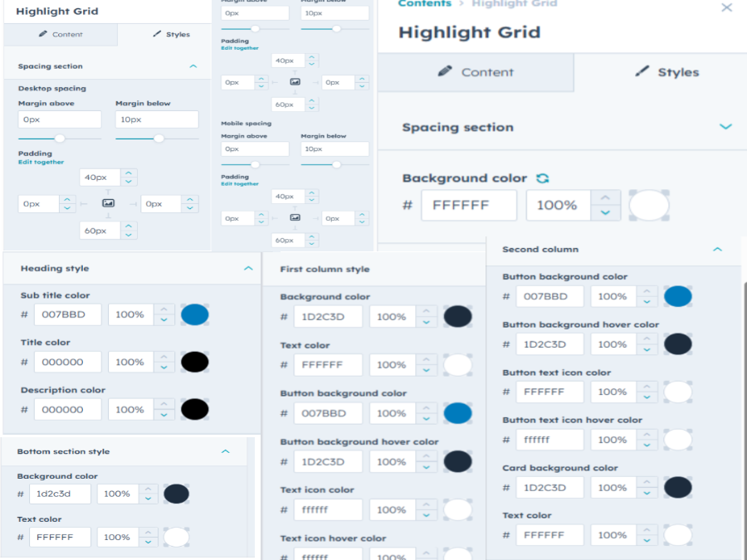The width and height of the screenshot is (747, 560).
Task: Go to Contents breadcrumb link
Action: point(424,4)
